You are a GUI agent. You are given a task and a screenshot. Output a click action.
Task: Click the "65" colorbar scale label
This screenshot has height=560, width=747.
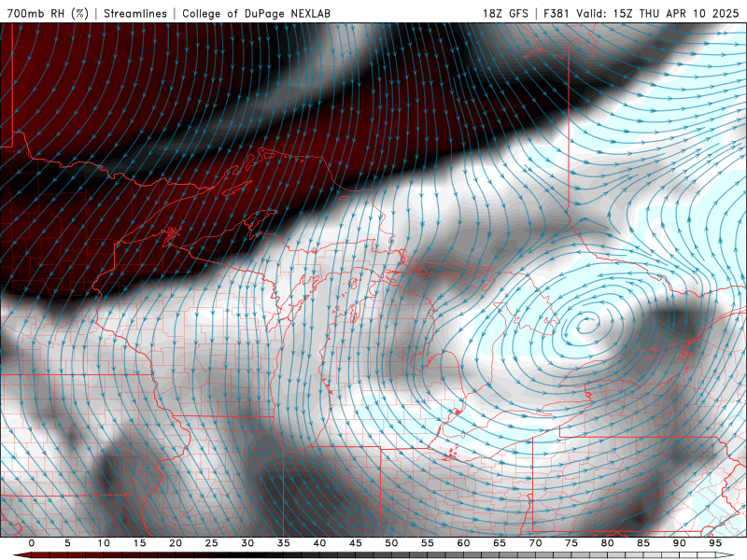(500, 543)
